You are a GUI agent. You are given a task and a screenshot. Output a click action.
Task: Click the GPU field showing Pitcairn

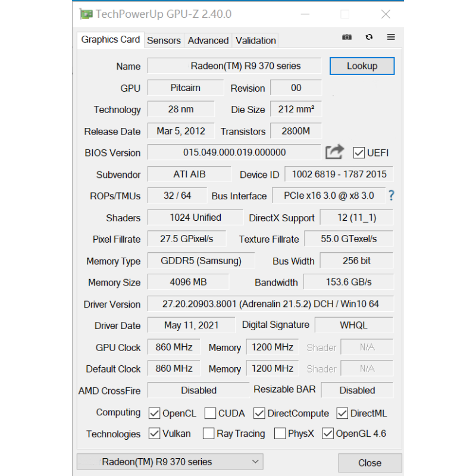(x=186, y=87)
